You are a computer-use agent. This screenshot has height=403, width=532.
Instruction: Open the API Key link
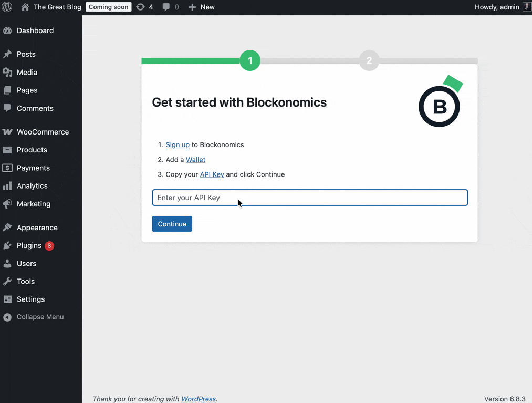212,174
